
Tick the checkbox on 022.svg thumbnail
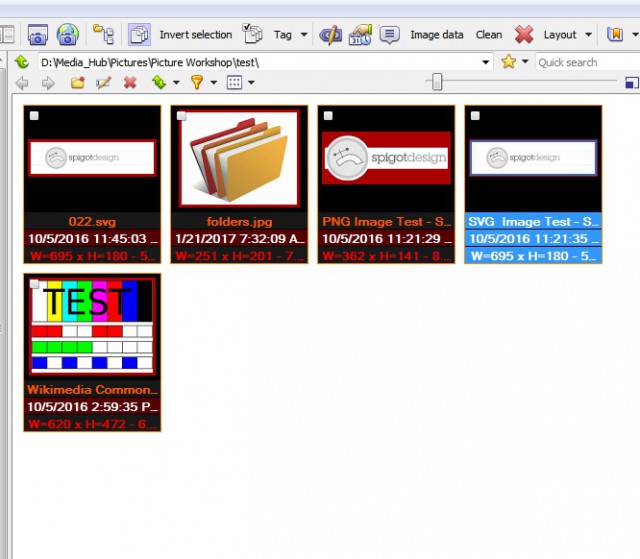click(34, 116)
